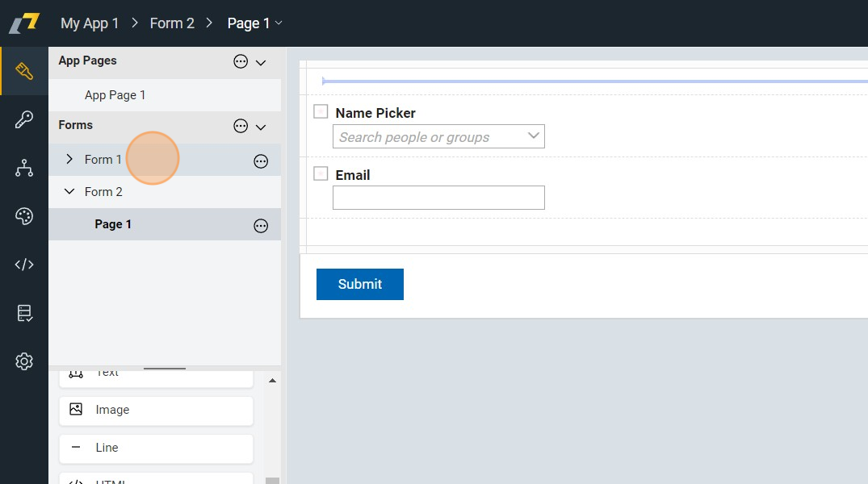Open the design brush tool in sidebar
This screenshot has width=868, height=484.
[x=24, y=72]
